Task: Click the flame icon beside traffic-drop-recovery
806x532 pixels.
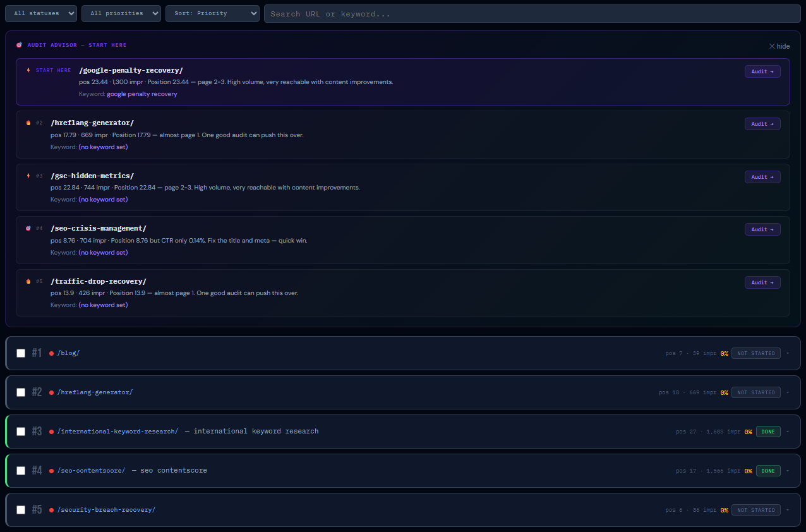Action: point(28,281)
